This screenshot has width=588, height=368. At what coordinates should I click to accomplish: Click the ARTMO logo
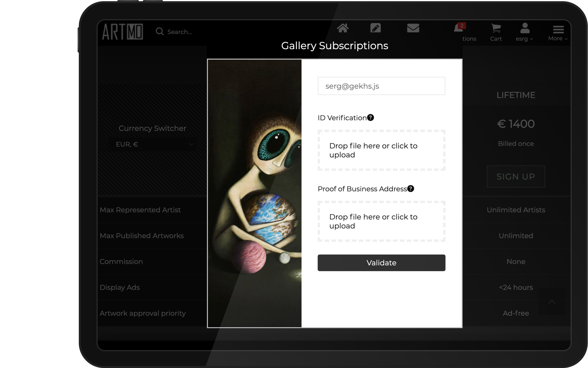coord(122,32)
